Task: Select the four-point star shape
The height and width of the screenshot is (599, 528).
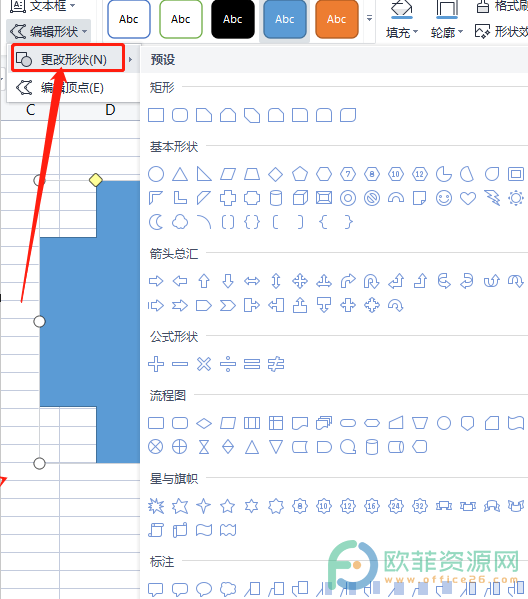Action: coord(204,506)
